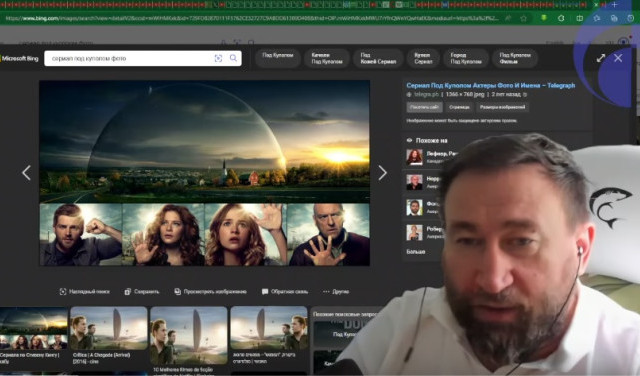Click the image info icon beside 2 лет назад

click(x=525, y=94)
